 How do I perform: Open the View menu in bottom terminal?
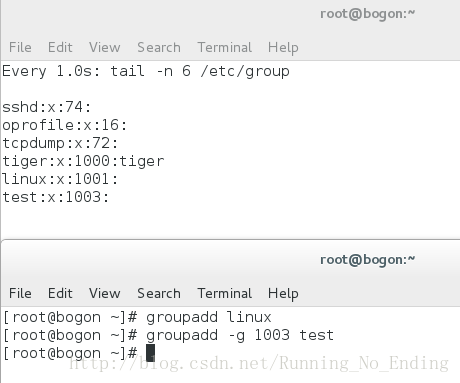[104, 293]
